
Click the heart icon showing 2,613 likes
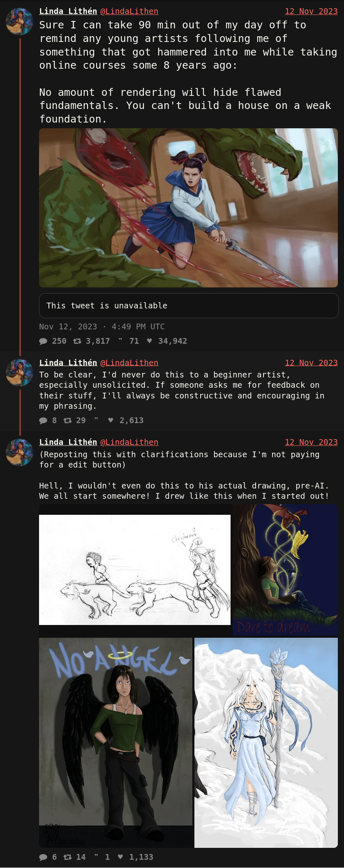pyautogui.click(x=111, y=420)
